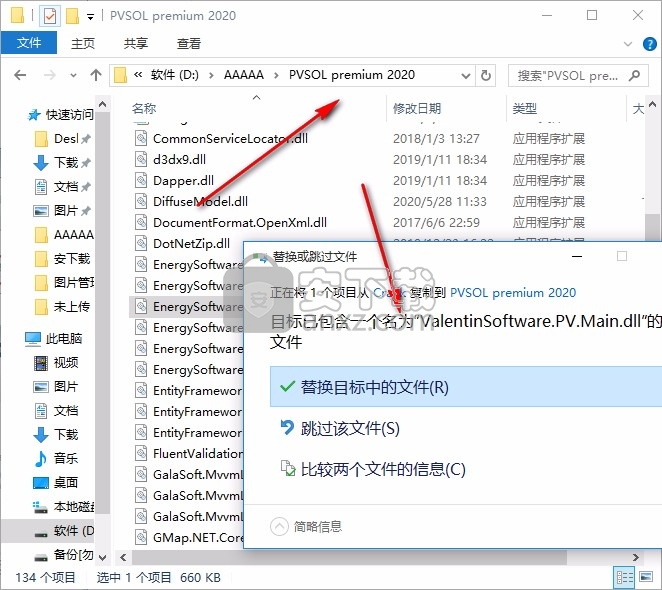Click the Back navigation arrow
Screen dimensions: 662x590
click(x=20, y=75)
